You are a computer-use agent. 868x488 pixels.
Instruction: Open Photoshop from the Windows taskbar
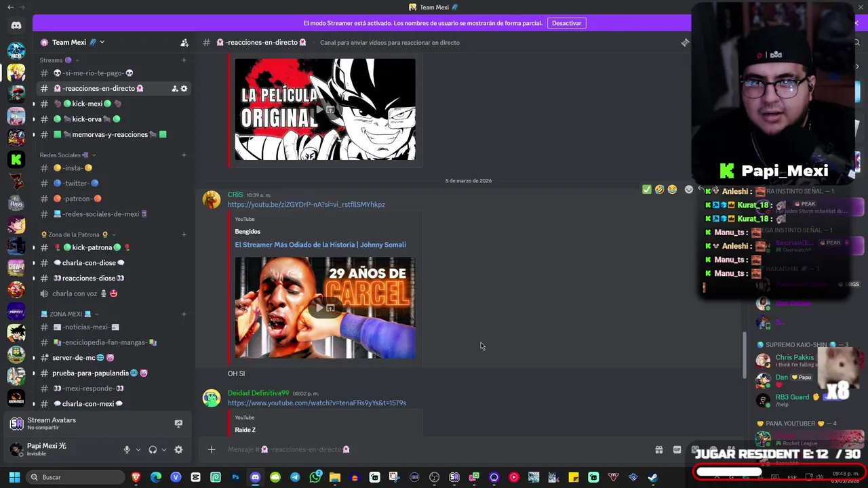coord(235,477)
